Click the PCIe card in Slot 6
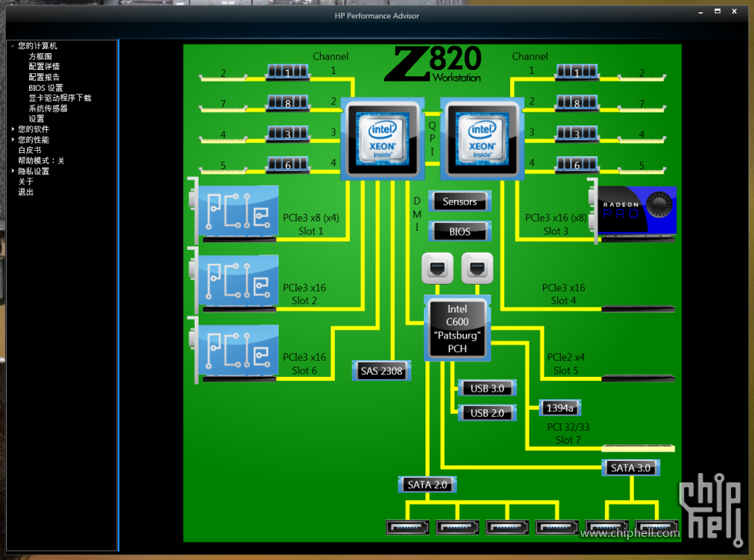The height and width of the screenshot is (560, 754). 234,350
